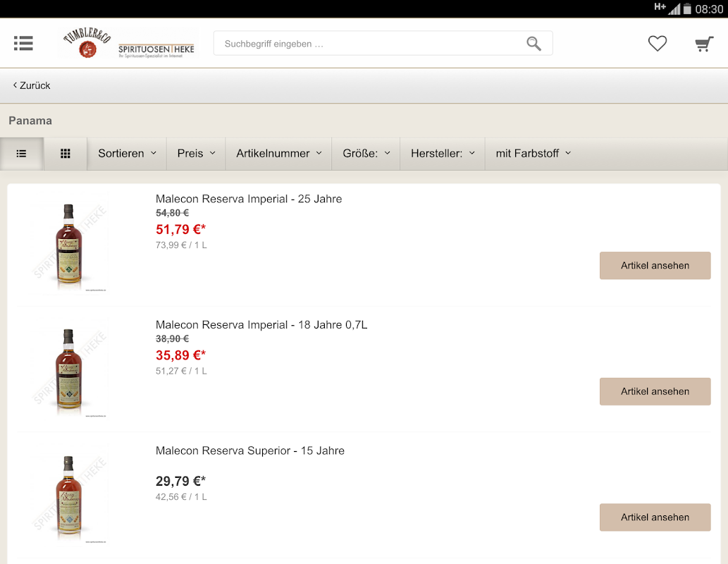
Task: Tap the battery status icon
Action: coord(687,9)
